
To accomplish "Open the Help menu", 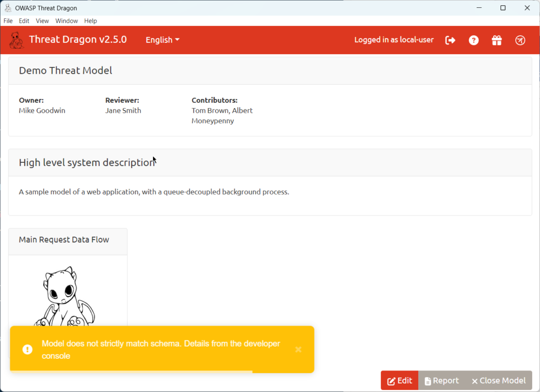I will click(x=91, y=21).
